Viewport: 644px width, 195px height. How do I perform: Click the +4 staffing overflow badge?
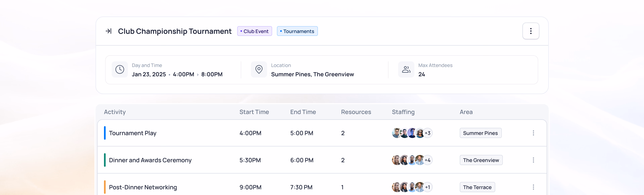coord(427,160)
